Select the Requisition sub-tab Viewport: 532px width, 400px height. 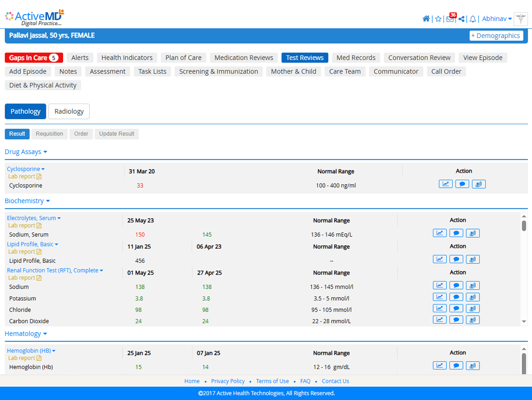click(x=49, y=134)
